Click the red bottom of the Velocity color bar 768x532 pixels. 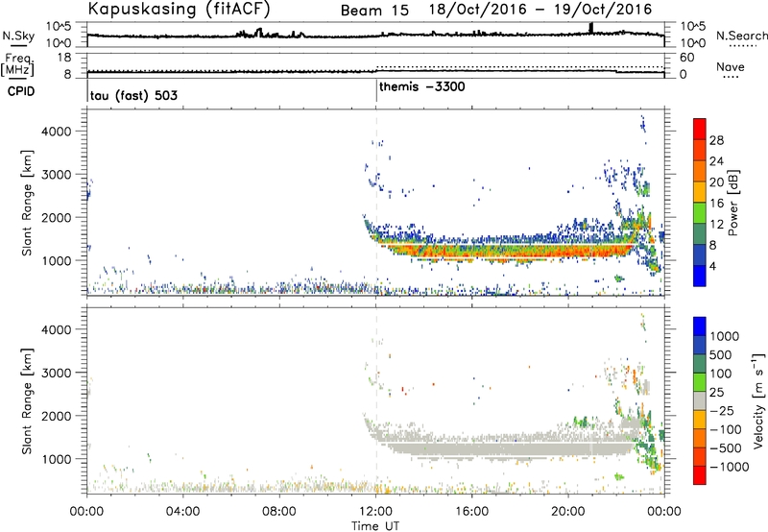click(700, 475)
